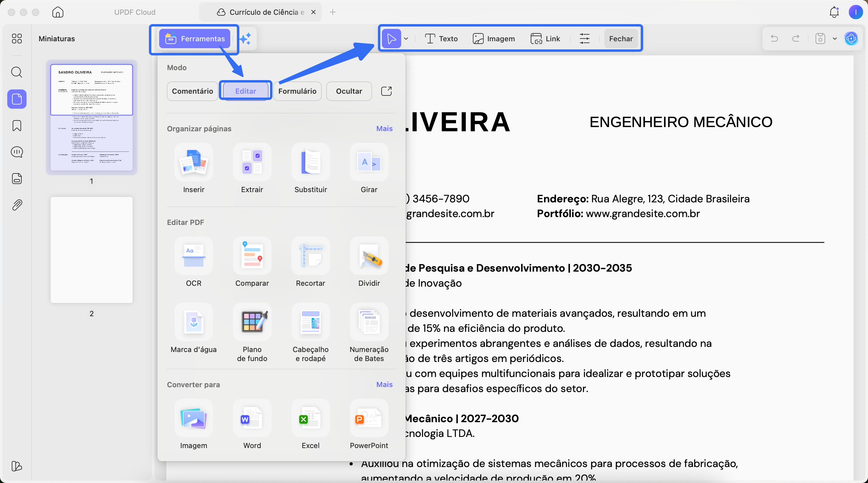The width and height of the screenshot is (868, 483).
Task: Open the saved document sidebar icon
Action: (x=17, y=178)
